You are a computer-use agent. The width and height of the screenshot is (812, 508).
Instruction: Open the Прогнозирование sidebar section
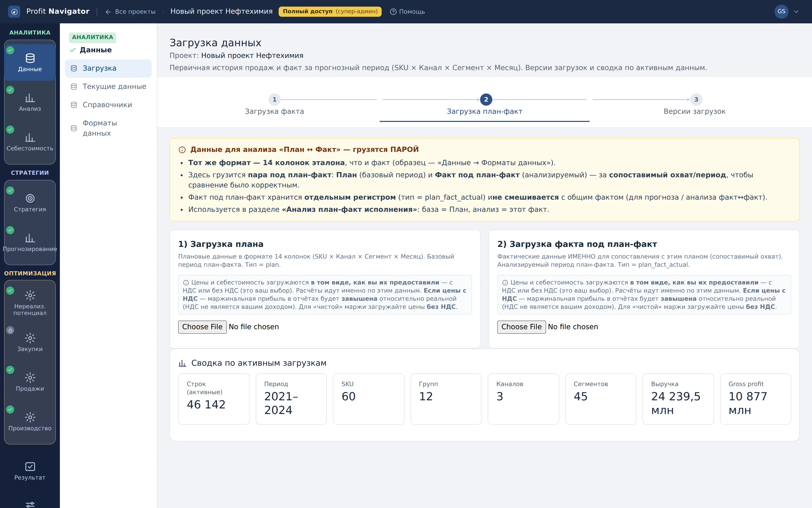pyautogui.click(x=30, y=243)
